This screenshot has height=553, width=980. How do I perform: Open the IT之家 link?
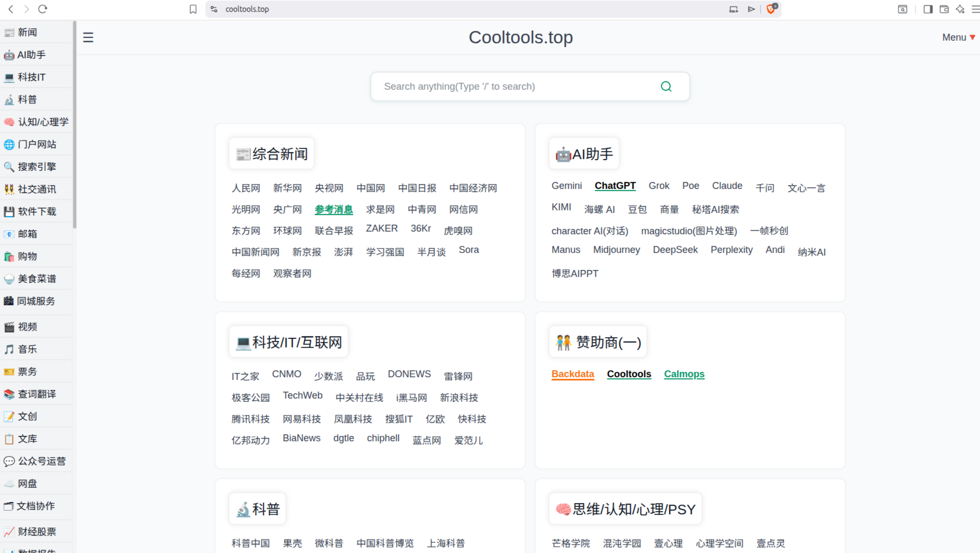tap(245, 376)
